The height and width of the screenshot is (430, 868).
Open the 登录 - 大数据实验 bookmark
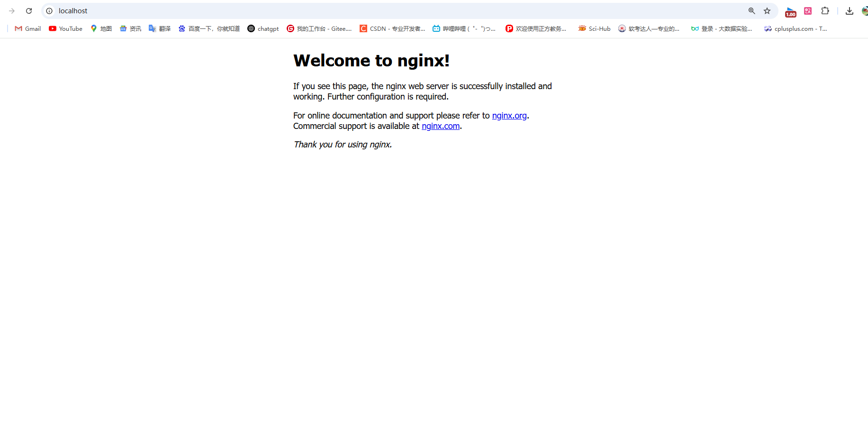point(722,28)
